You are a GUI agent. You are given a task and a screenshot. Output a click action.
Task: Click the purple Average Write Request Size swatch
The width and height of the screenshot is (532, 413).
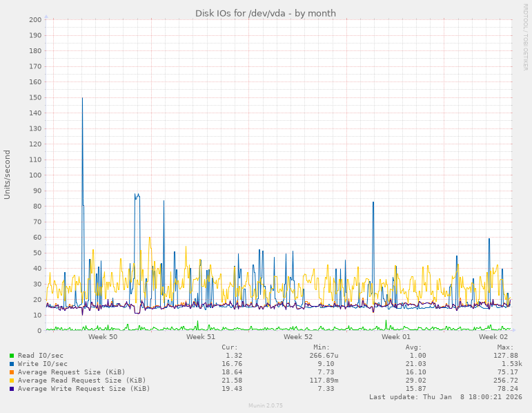click(x=12, y=389)
